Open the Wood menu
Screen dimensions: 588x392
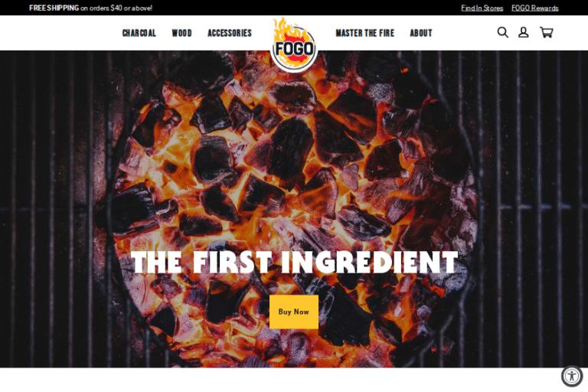click(182, 33)
